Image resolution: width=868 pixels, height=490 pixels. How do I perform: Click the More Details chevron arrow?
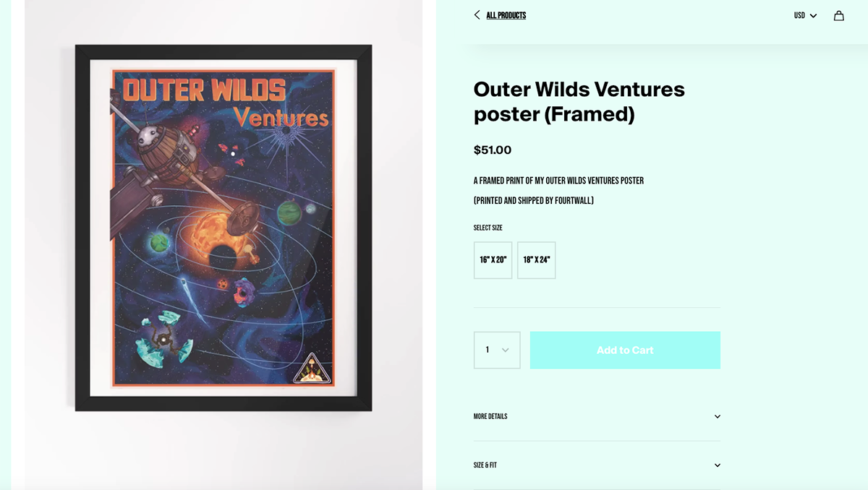pyautogui.click(x=718, y=416)
